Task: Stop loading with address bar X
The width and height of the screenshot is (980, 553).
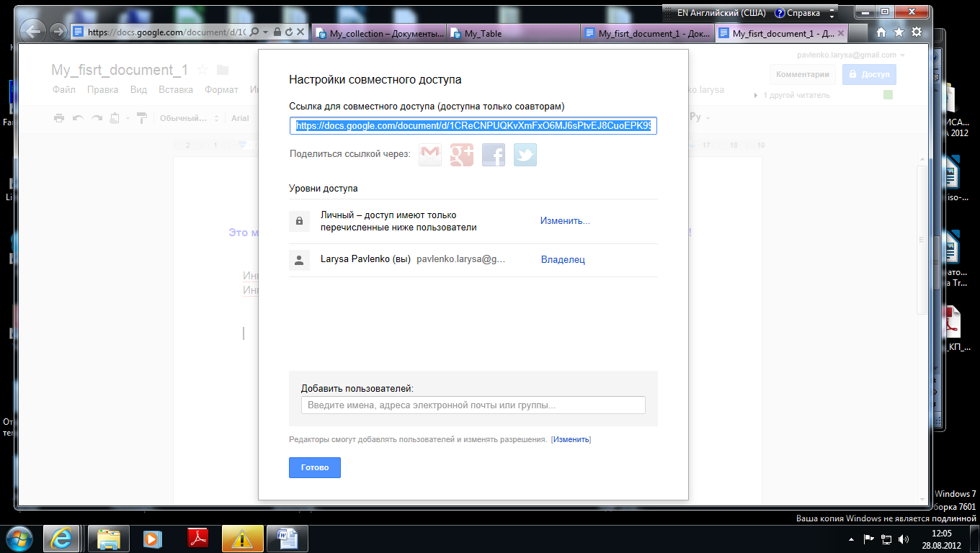Action: coord(301,32)
